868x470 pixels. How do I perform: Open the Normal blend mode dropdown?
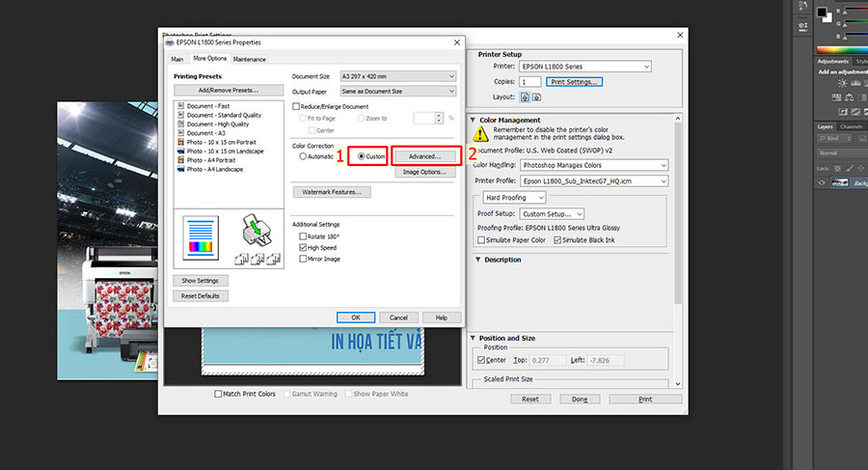coord(843,153)
